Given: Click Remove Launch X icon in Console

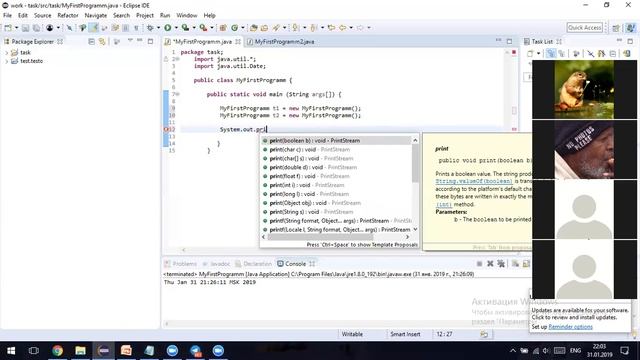Looking at the screenshot, I should pyautogui.click(x=490, y=264).
